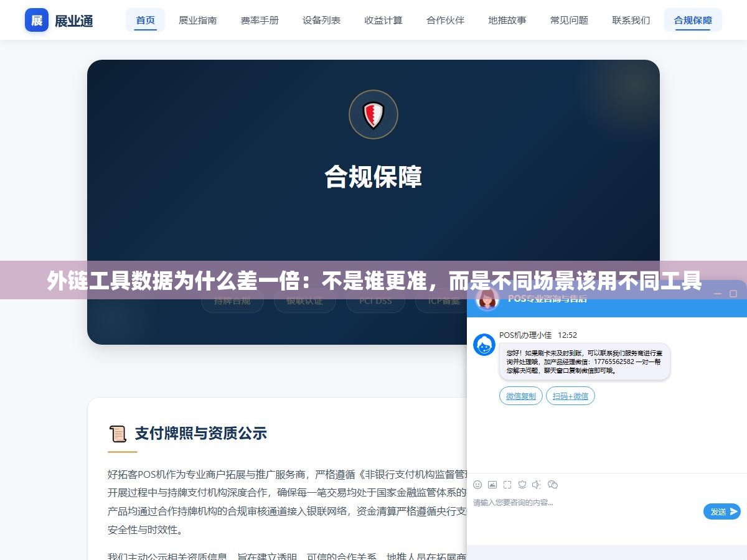This screenshot has height=560, width=747.
Task: Select the 合规保障 nav tab
Action: pos(693,20)
